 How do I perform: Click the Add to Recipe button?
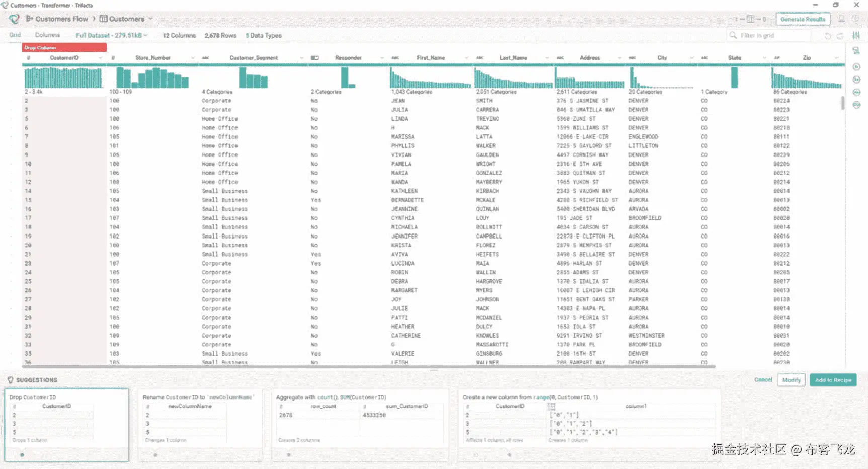click(x=833, y=380)
